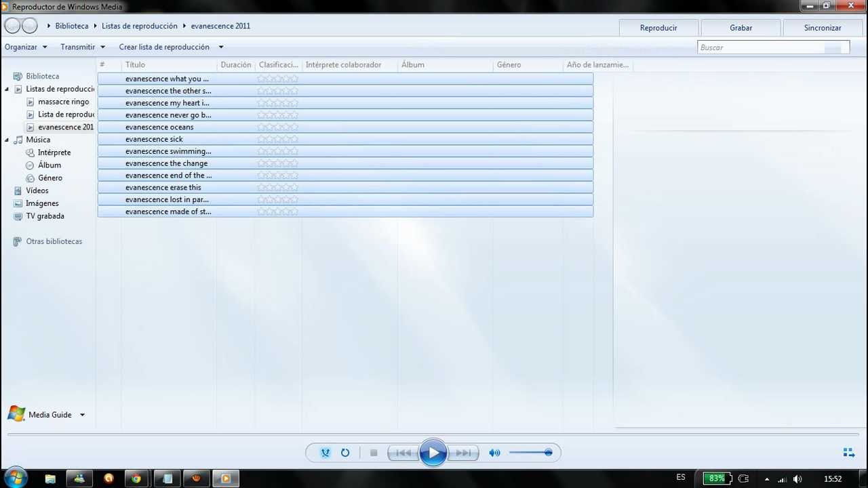Open the TV grabada library
Screen dimensions: 868x488
(x=45, y=216)
